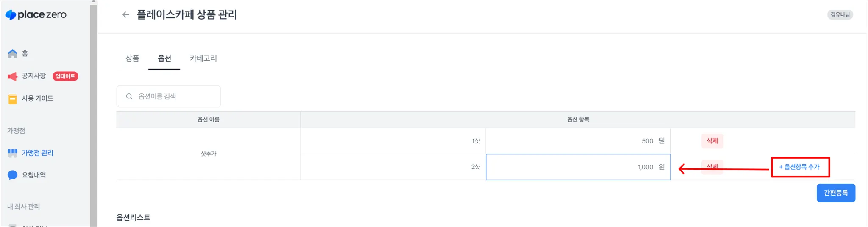The image size is (868, 227).
Task: Edit the 1,000 원 price field
Action: coord(578,167)
